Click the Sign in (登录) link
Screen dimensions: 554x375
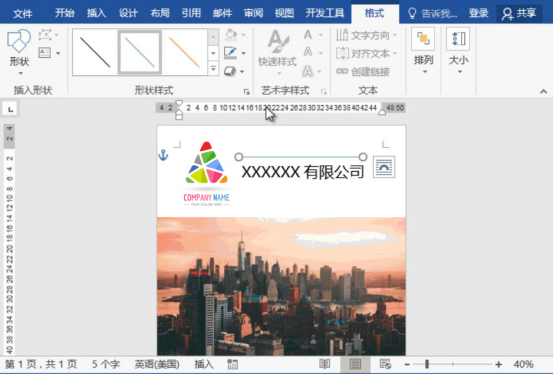[478, 13]
